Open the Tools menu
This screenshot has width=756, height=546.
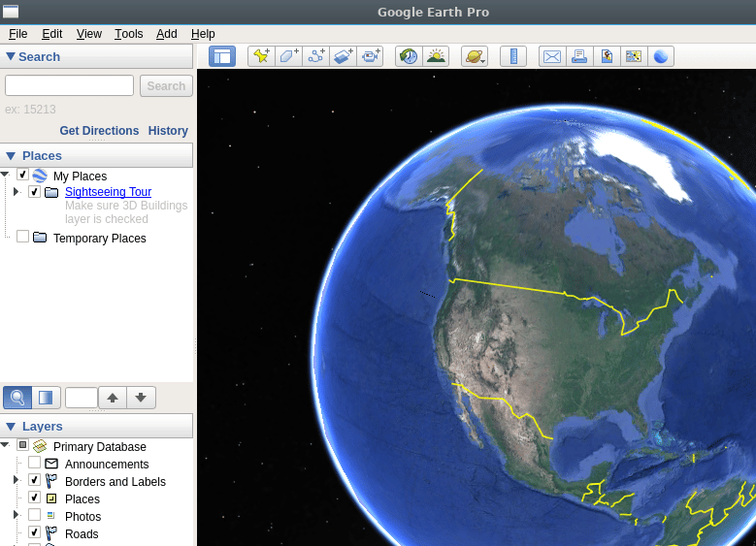128,34
